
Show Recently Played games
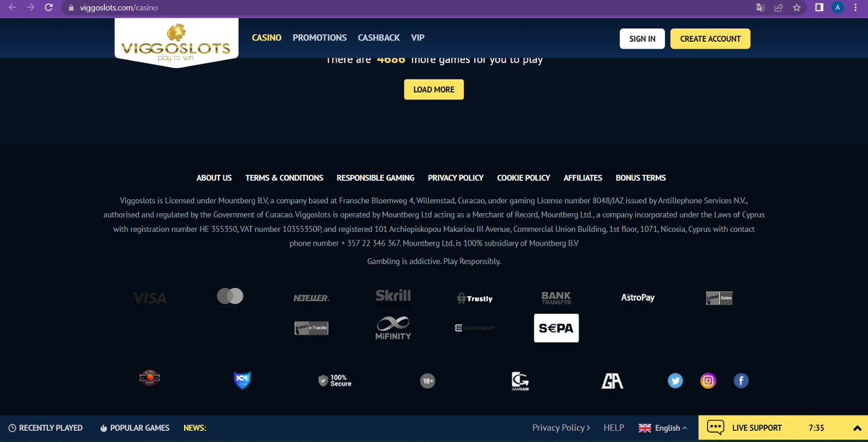click(46, 428)
